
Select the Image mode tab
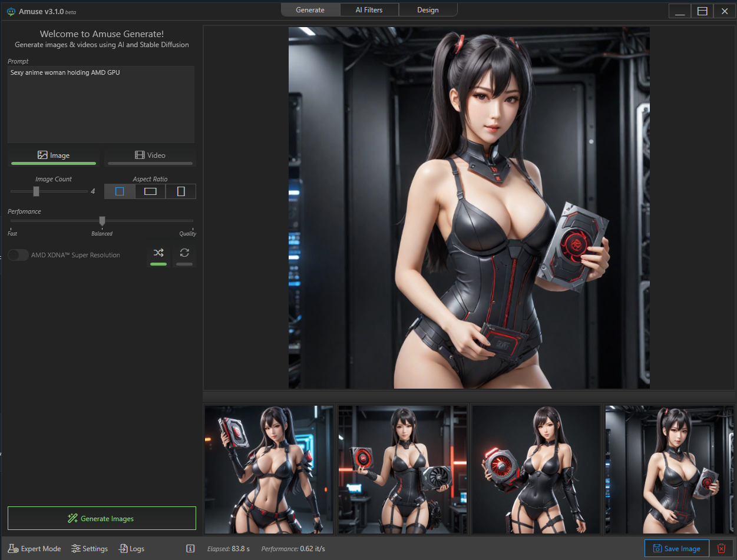(54, 156)
